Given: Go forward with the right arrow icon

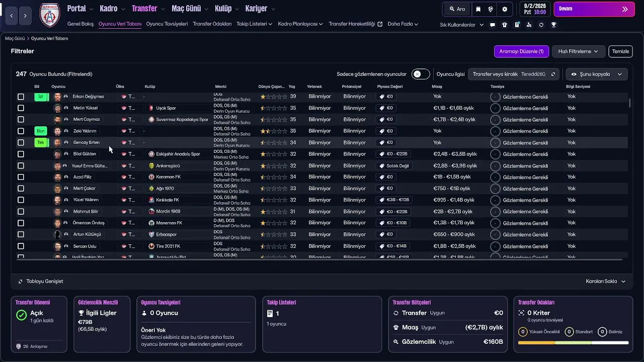Looking at the screenshot, I should [x=25, y=16].
